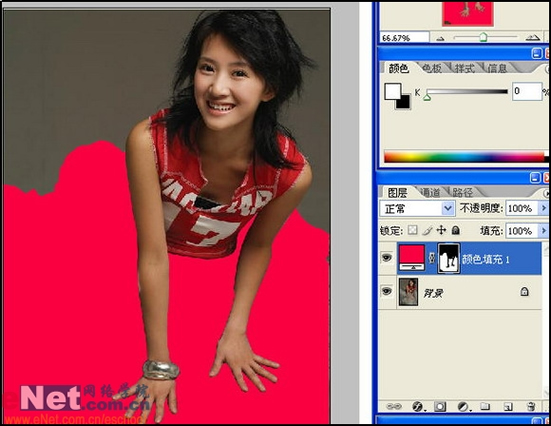Screen dimensions: 551x426
Task: Click the layer mask thumbnail of 颜色填充 1
Action: click(449, 258)
